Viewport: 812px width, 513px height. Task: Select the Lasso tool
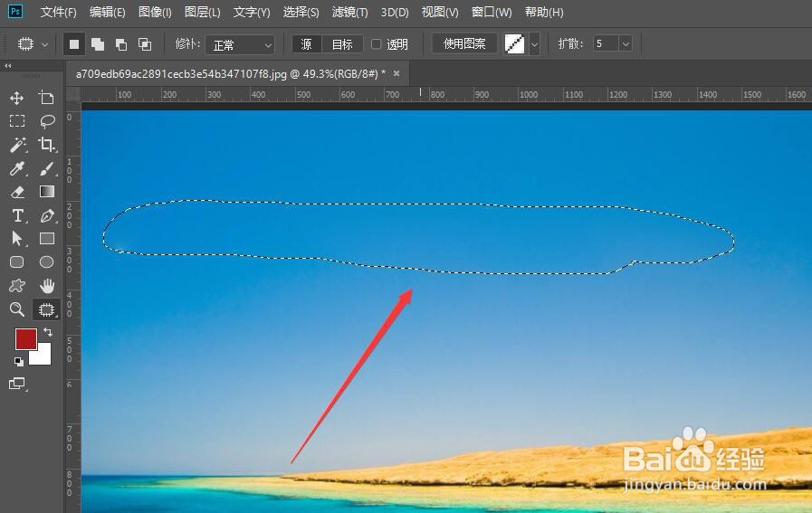tap(46, 121)
